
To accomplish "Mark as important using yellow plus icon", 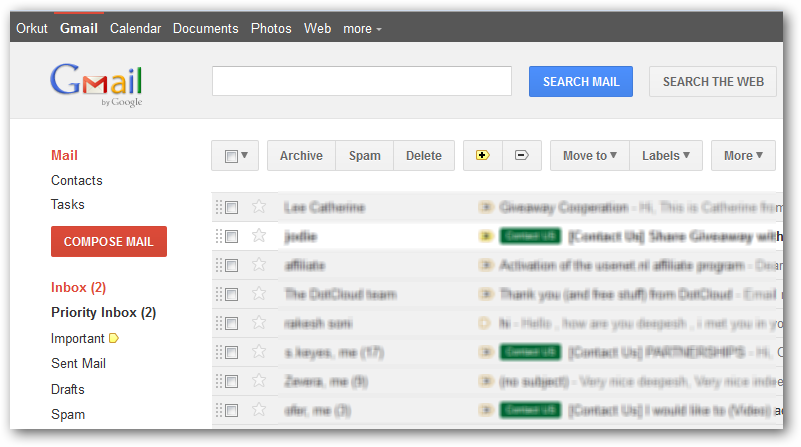I will click(x=483, y=155).
